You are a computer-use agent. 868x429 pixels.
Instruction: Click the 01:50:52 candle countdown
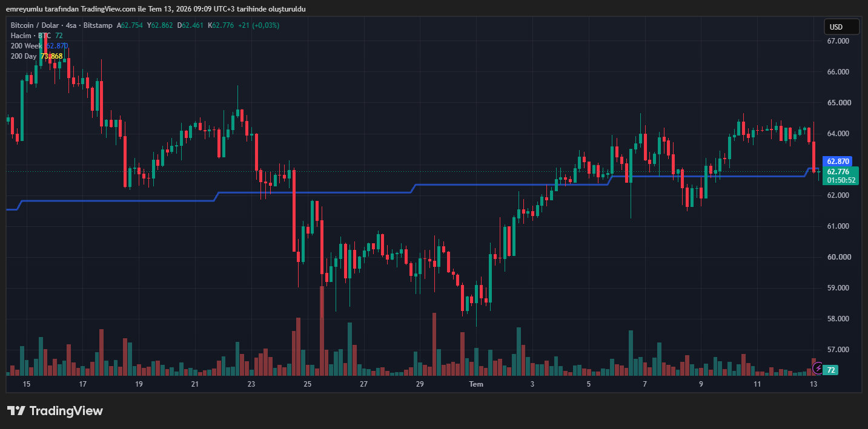(841, 180)
